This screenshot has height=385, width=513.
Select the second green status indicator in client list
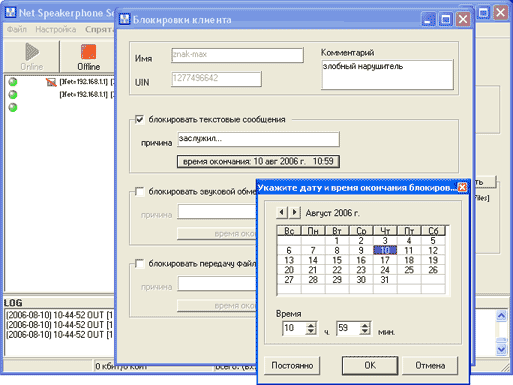(x=13, y=95)
